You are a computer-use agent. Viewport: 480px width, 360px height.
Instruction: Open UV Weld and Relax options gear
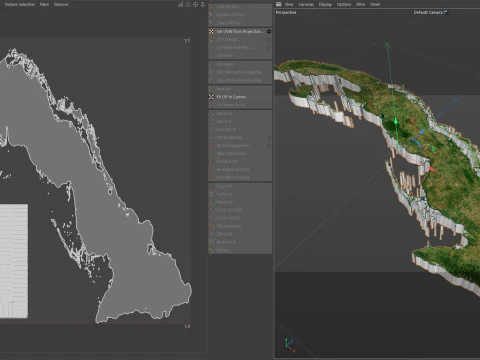tap(269, 48)
